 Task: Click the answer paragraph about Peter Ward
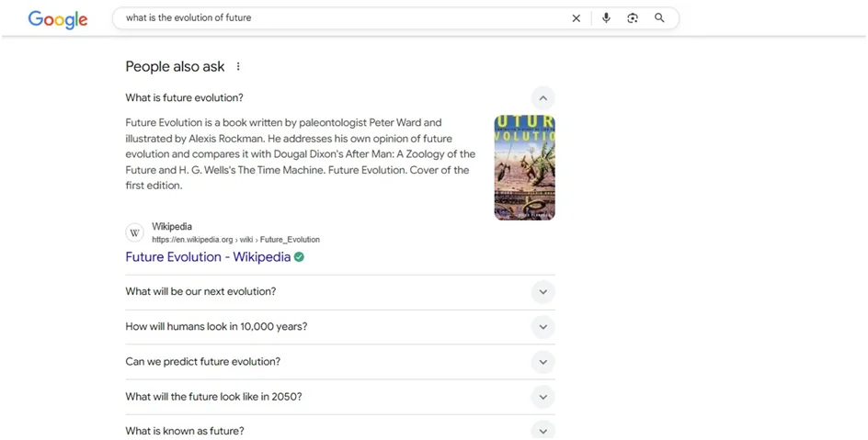(300, 154)
